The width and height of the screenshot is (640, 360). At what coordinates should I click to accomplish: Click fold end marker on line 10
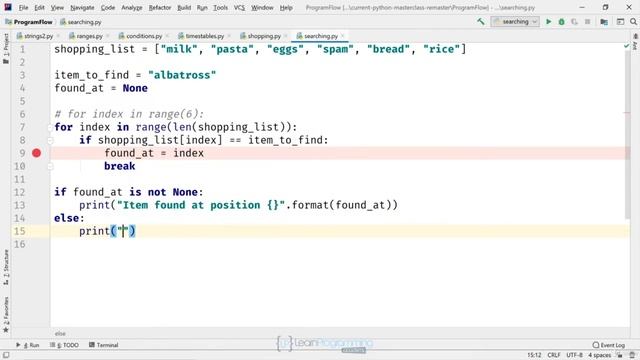(x=50, y=166)
